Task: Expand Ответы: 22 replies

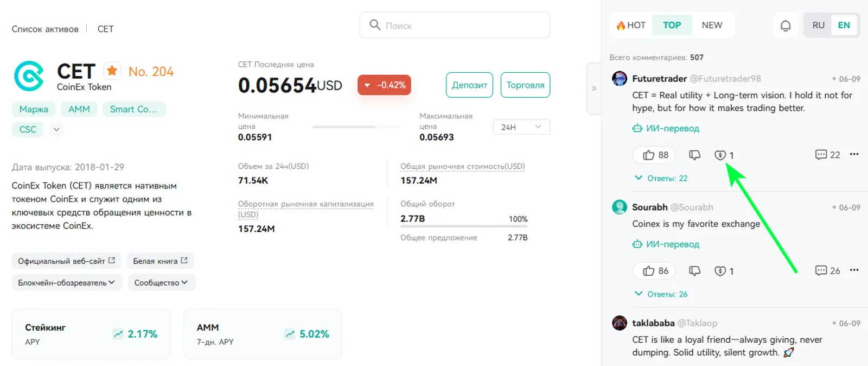Action: [x=661, y=178]
